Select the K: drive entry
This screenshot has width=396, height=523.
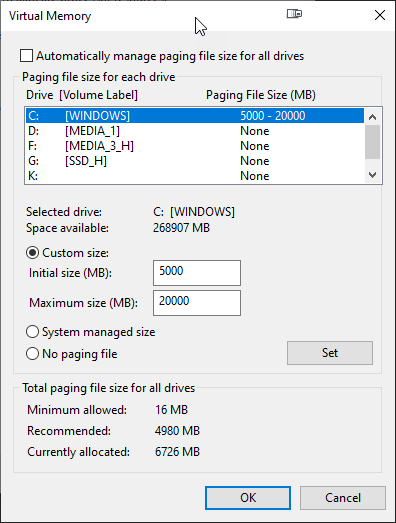195,176
